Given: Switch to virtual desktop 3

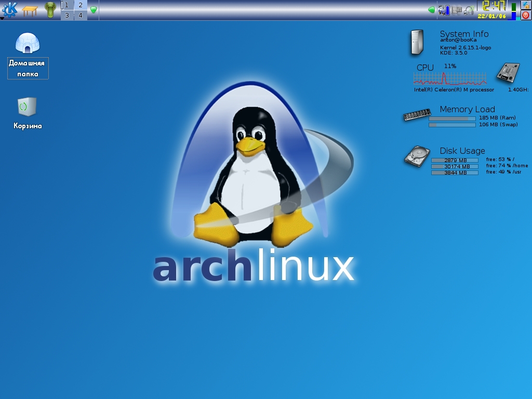Looking at the screenshot, I should pyautogui.click(x=67, y=15).
